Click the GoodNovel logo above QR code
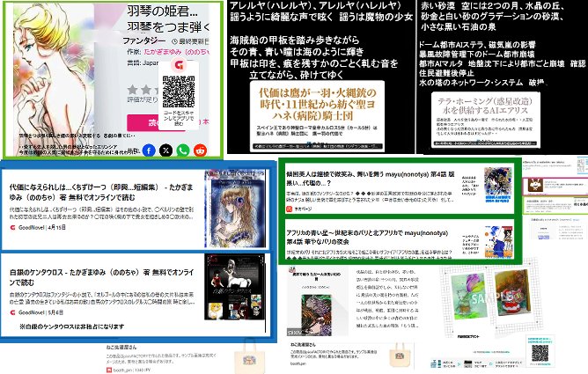Image resolution: width=588 pixels, height=374 pixels. click(179, 66)
